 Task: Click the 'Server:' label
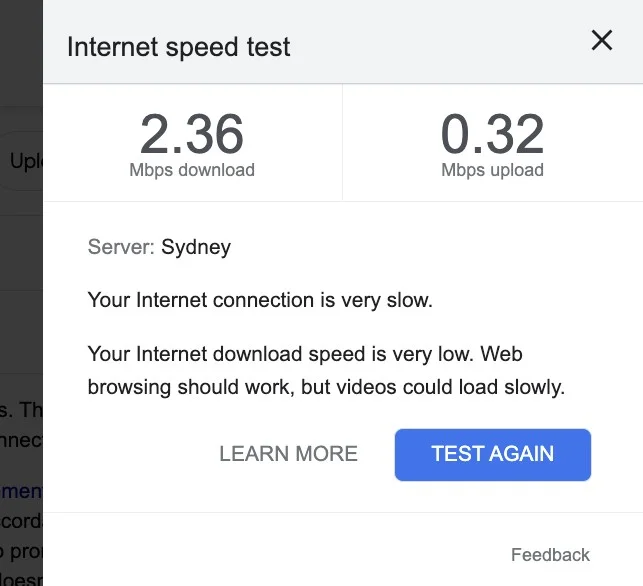(x=122, y=247)
